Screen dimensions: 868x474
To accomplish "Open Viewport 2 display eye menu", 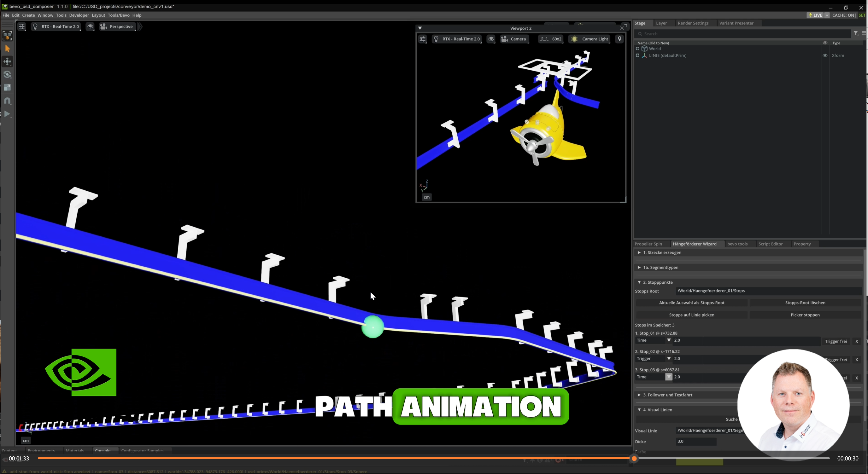I will (x=491, y=39).
